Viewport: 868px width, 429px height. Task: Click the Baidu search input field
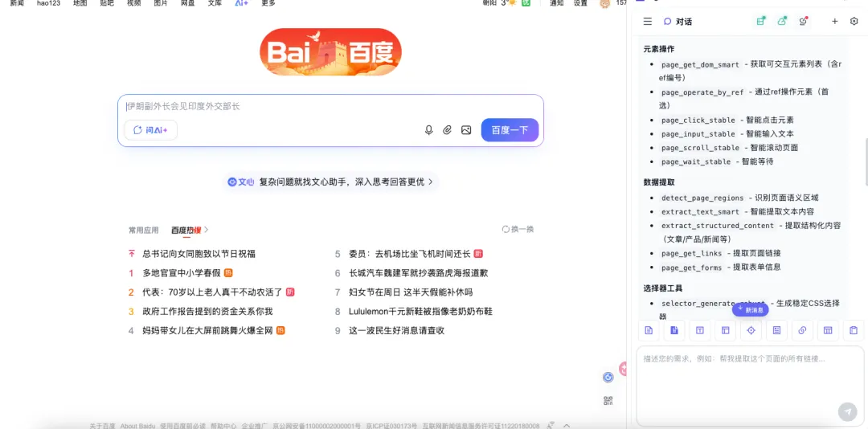(x=330, y=106)
